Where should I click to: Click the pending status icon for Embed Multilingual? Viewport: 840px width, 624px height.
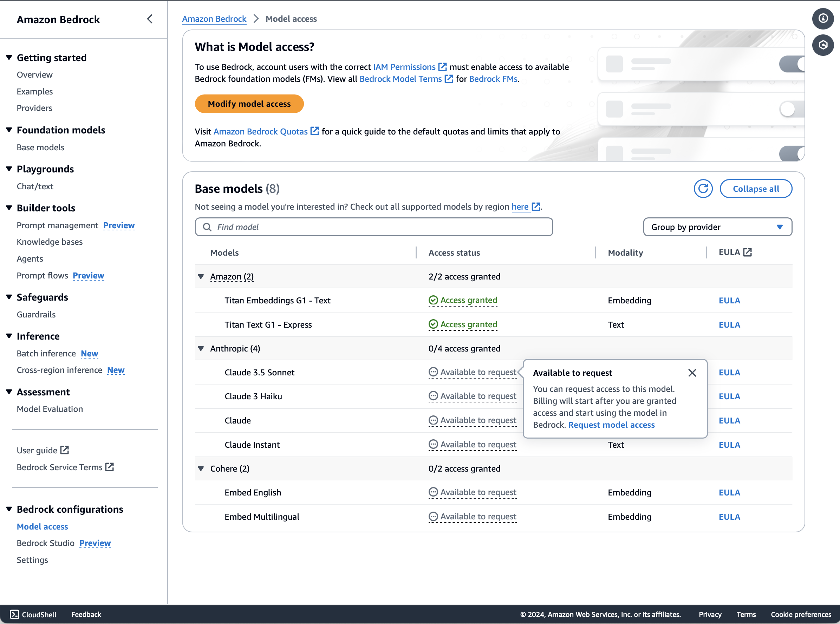433,516
